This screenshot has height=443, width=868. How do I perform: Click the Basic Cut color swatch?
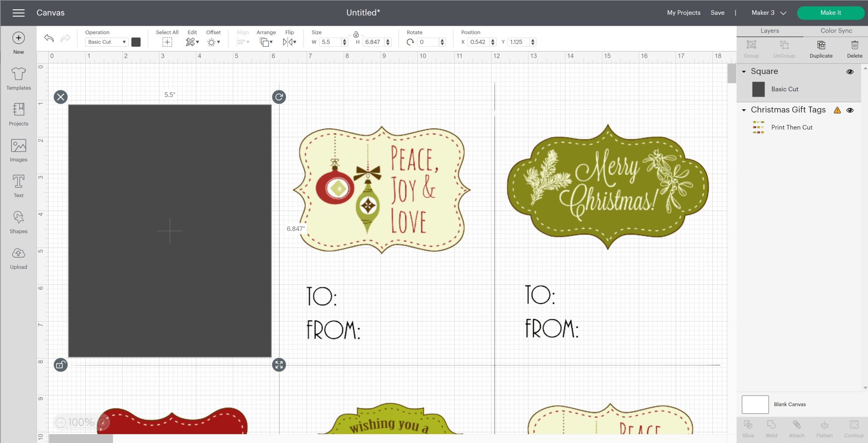coord(136,42)
